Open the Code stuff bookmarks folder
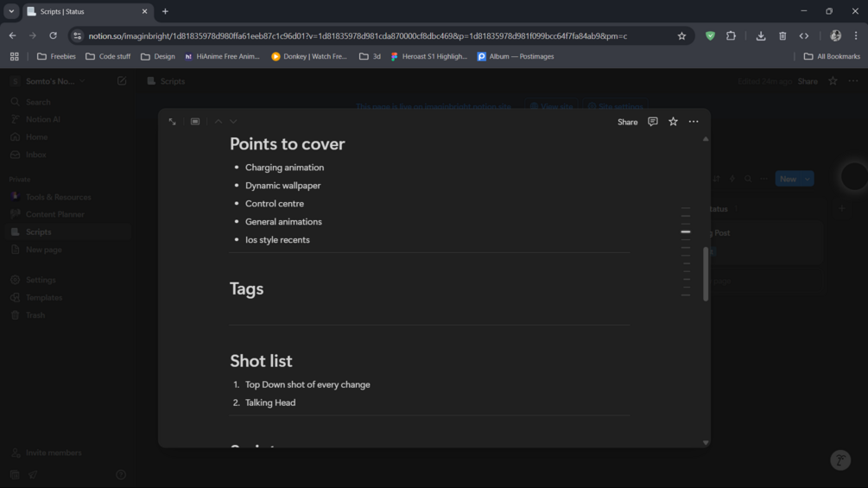Screen dimensions: 868x488 (x=108, y=56)
